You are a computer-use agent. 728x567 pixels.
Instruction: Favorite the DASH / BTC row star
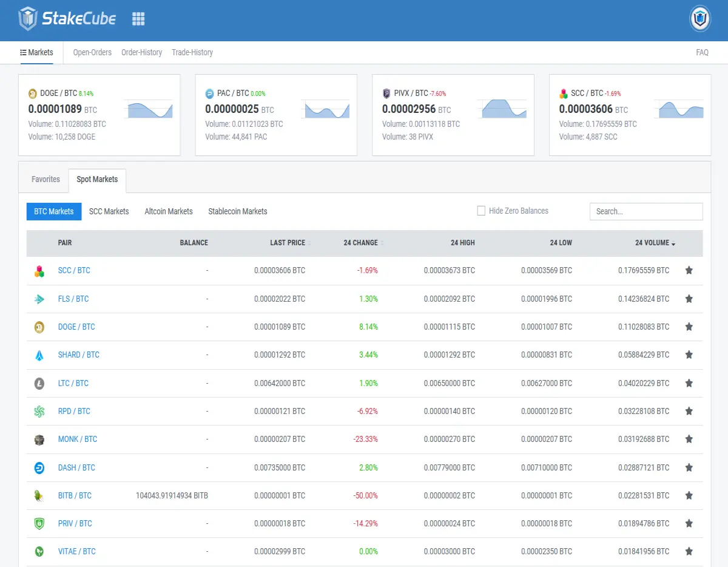coord(689,467)
